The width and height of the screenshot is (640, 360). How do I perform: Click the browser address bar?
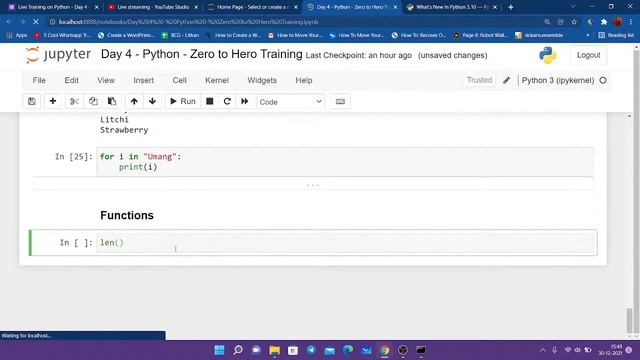[294, 22]
